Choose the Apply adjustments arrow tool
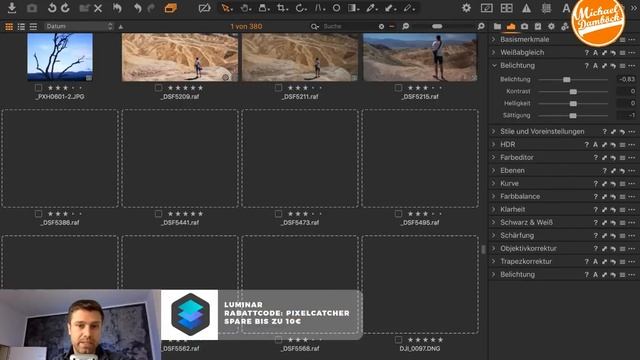 click(390, 8)
